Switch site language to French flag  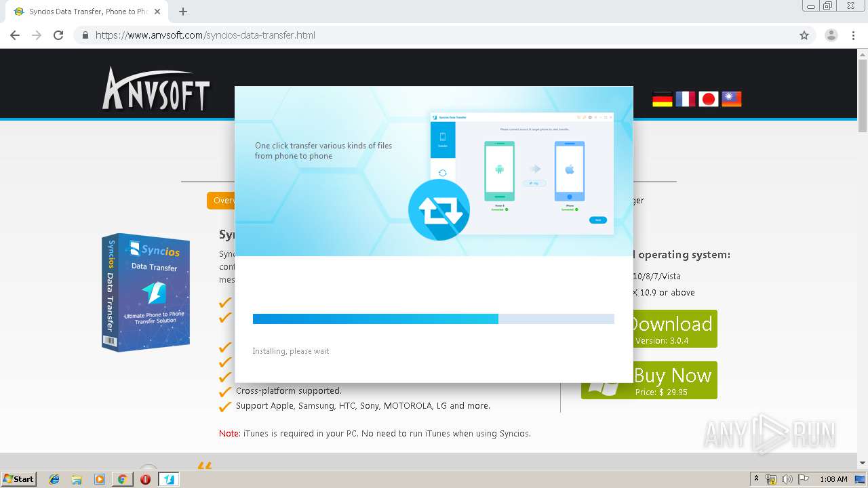point(686,99)
